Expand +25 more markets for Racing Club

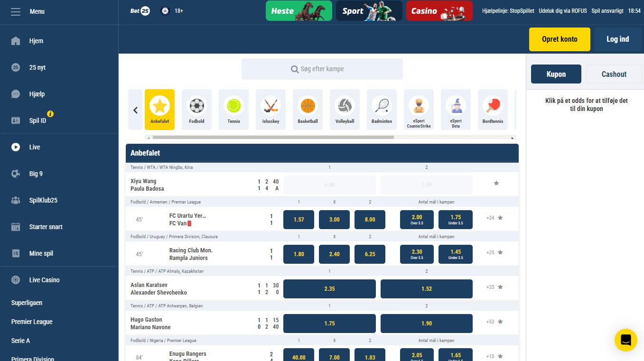(x=490, y=253)
